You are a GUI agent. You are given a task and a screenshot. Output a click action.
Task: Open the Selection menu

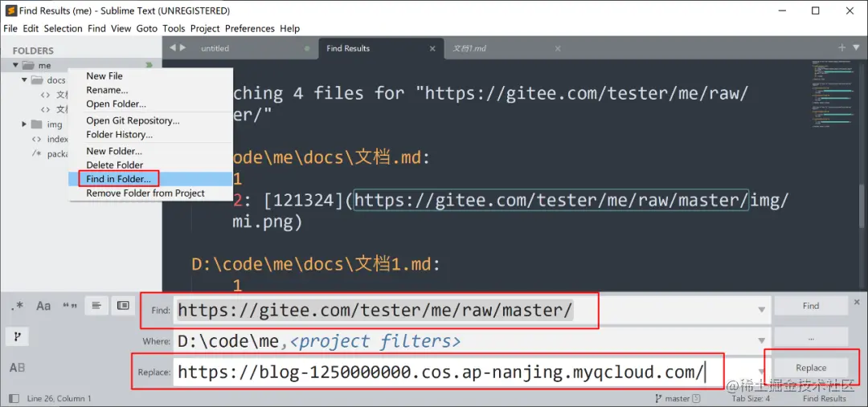[x=63, y=29]
